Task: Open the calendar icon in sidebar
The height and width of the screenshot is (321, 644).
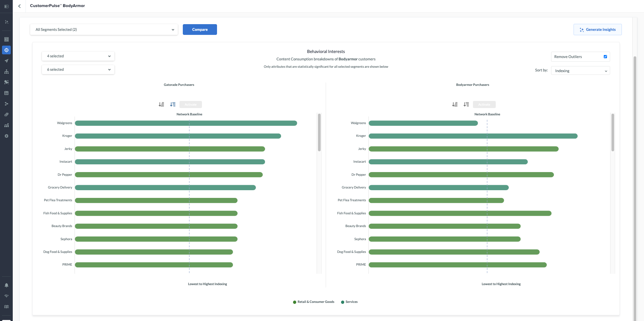Action: point(6,93)
